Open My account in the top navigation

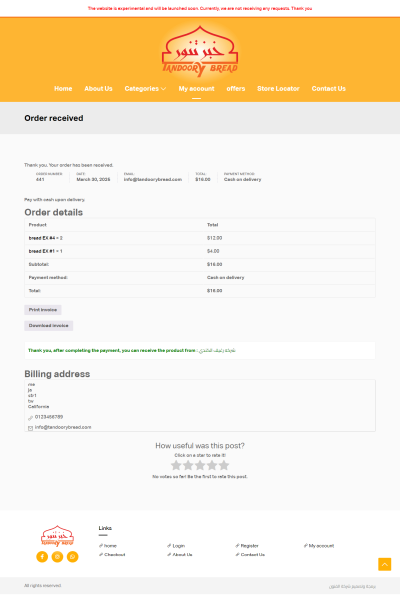(x=196, y=88)
